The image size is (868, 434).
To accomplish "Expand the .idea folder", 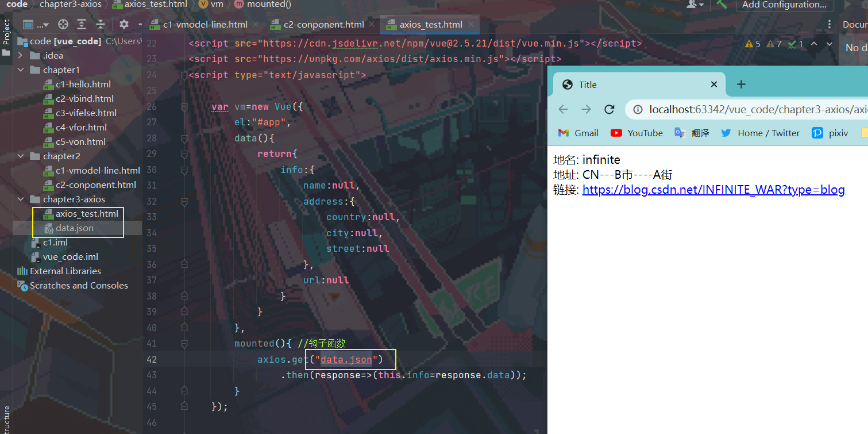I will coord(21,56).
